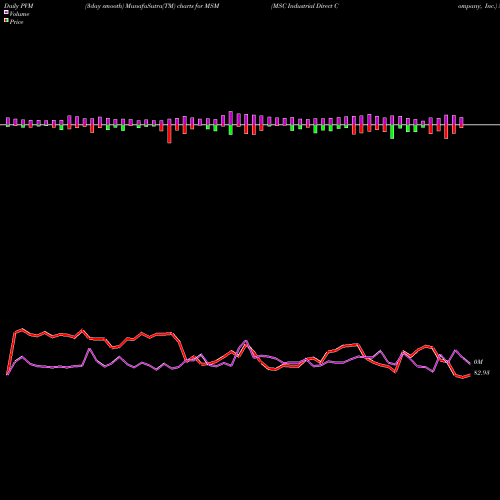Click the '(MSC Industrial Direct C' company name text
This screenshot has width=500, height=500.
pyautogui.click(x=305, y=6)
